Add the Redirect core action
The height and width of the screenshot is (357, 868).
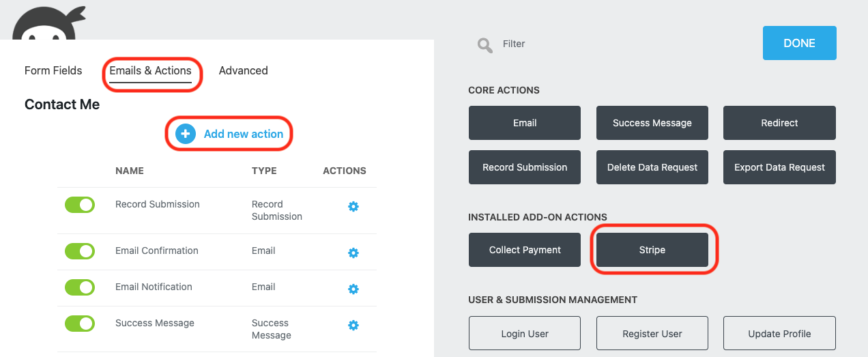click(779, 123)
